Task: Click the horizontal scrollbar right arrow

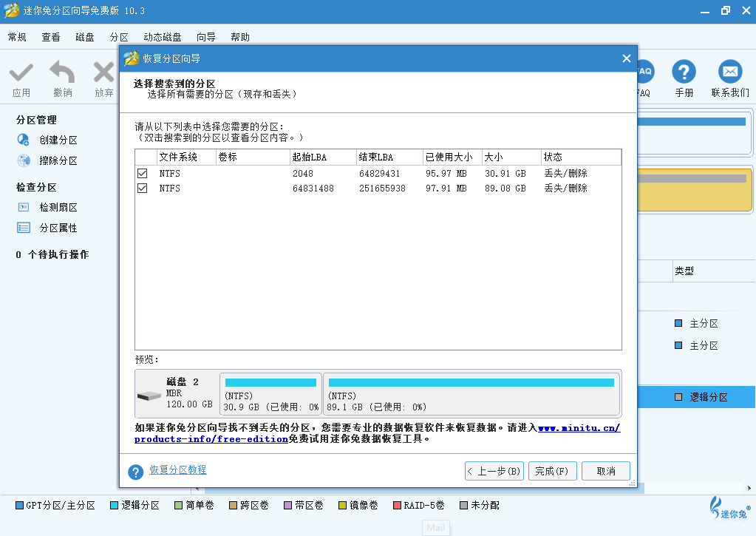Action: (x=749, y=488)
